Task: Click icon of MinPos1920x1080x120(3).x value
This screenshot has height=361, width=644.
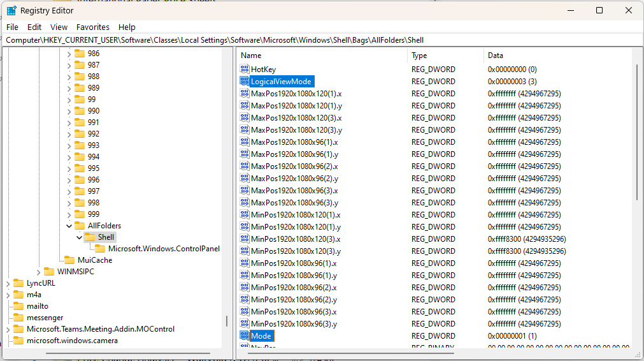Action: tap(245, 239)
